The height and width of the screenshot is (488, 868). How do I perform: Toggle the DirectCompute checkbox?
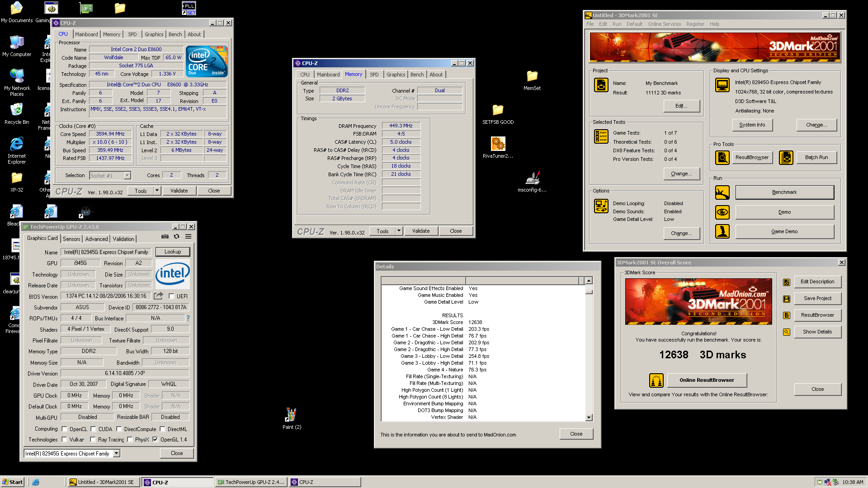pos(119,429)
